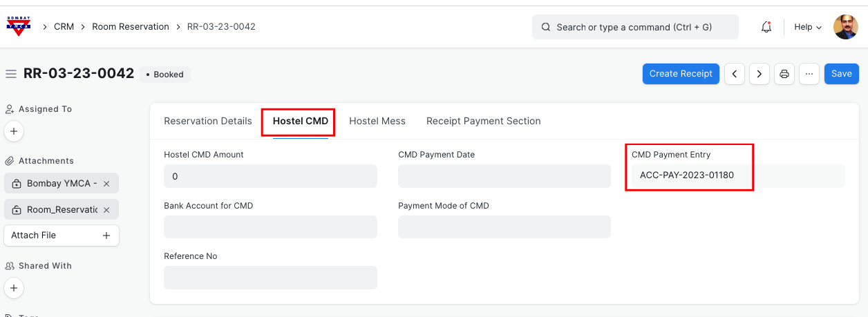This screenshot has height=317, width=868.
Task: Go to previous record arrow
Action: pos(735,74)
